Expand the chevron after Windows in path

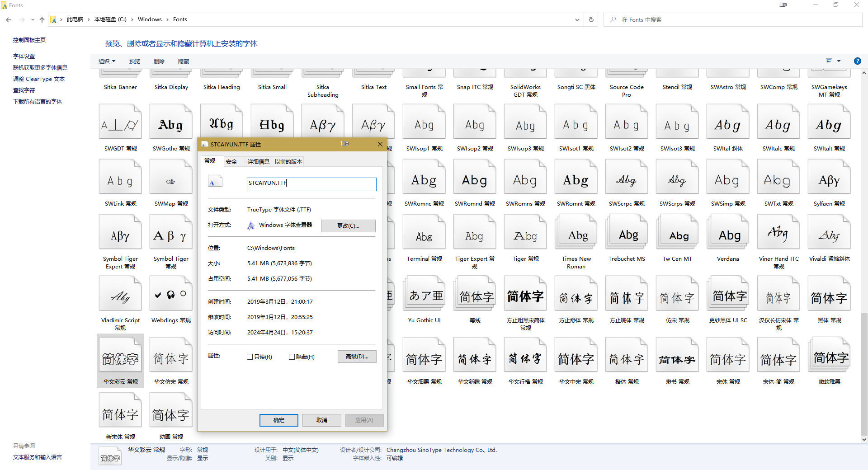tap(167, 19)
